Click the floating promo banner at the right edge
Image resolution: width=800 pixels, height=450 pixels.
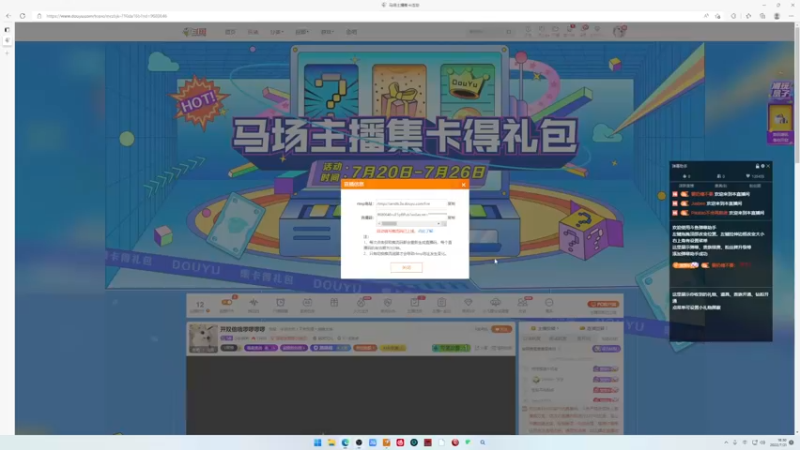pos(780,113)
